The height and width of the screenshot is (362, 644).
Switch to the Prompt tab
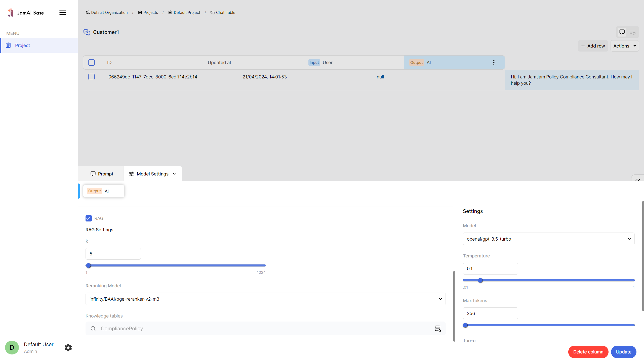pos(102,174)
